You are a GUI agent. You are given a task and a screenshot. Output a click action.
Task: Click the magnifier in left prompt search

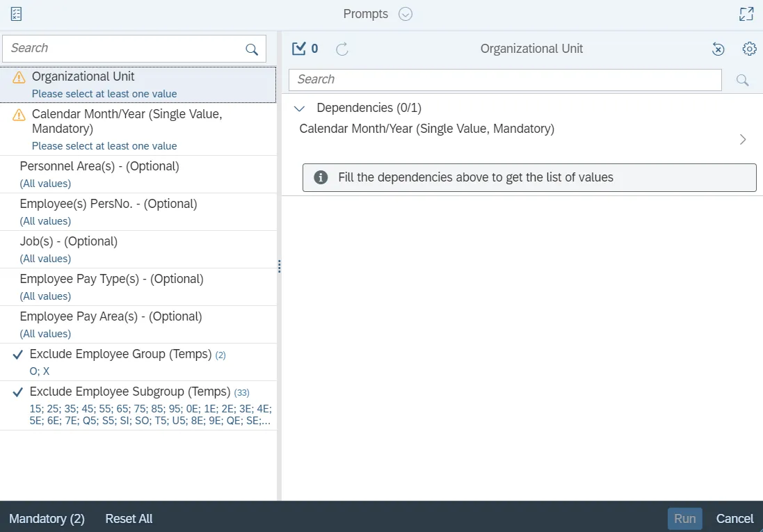(x=252, y=49)
